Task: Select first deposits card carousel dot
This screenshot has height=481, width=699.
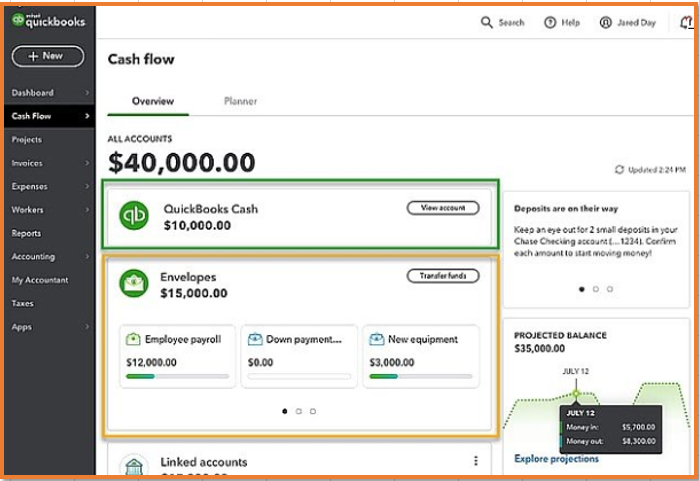Action: 581,289
